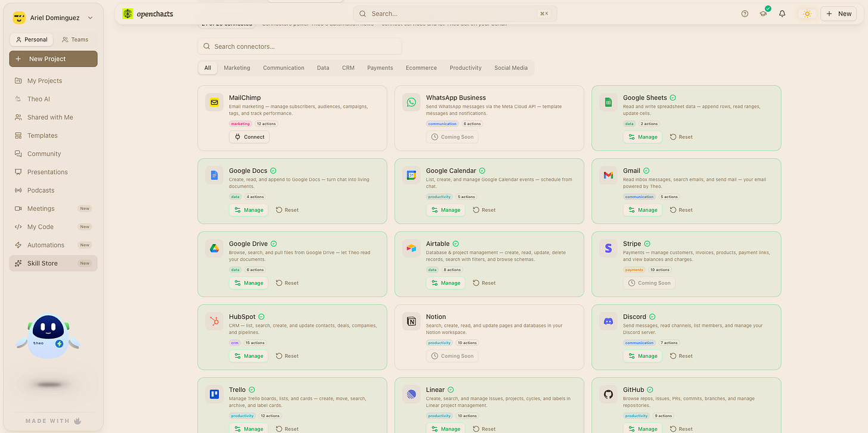Open My Code in sidebar
The image size is (868, 433).
[53, 227]
